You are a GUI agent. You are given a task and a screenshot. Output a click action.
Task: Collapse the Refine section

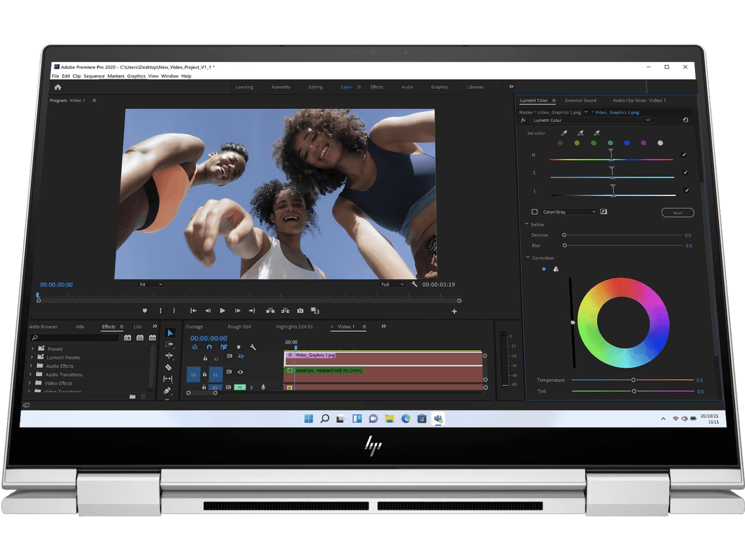527,224
